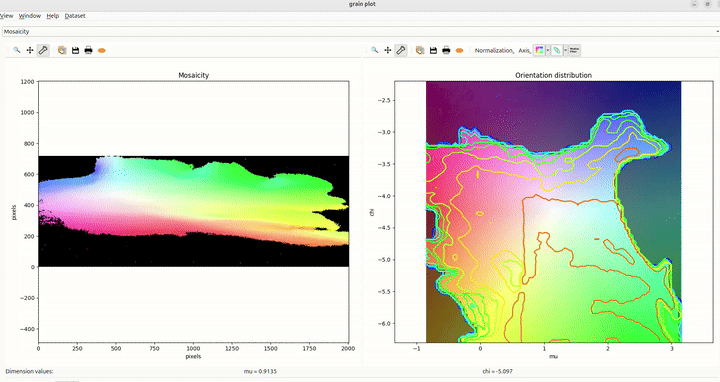This screenshot has width=720, height=382.
Task: Open the Help menu
Action: (x=53, y=16)
